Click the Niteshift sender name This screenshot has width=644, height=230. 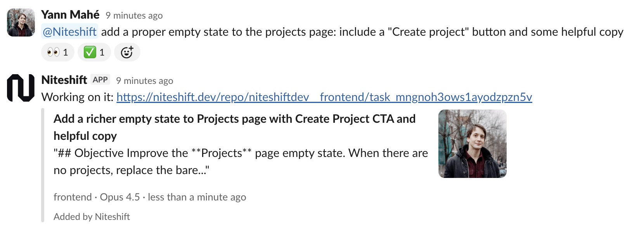pos(64,80)
